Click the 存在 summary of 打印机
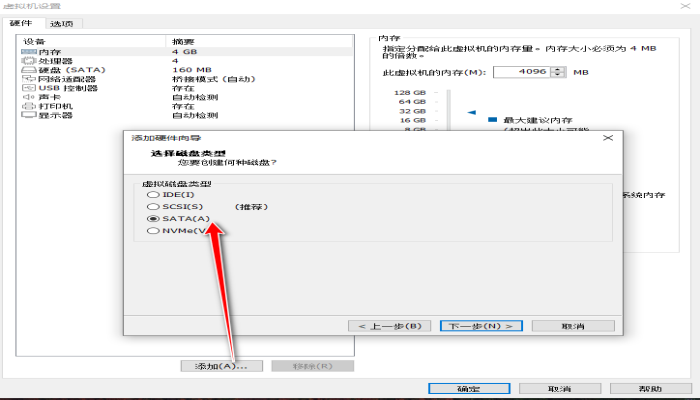Screen dimensions: 700x400 coord(183,106)
